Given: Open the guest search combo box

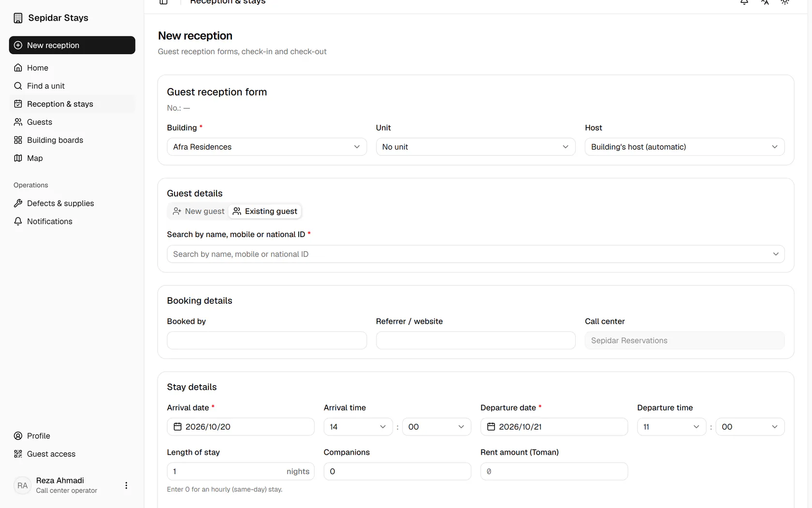Looking at the screenshot, I should (476, 254).
